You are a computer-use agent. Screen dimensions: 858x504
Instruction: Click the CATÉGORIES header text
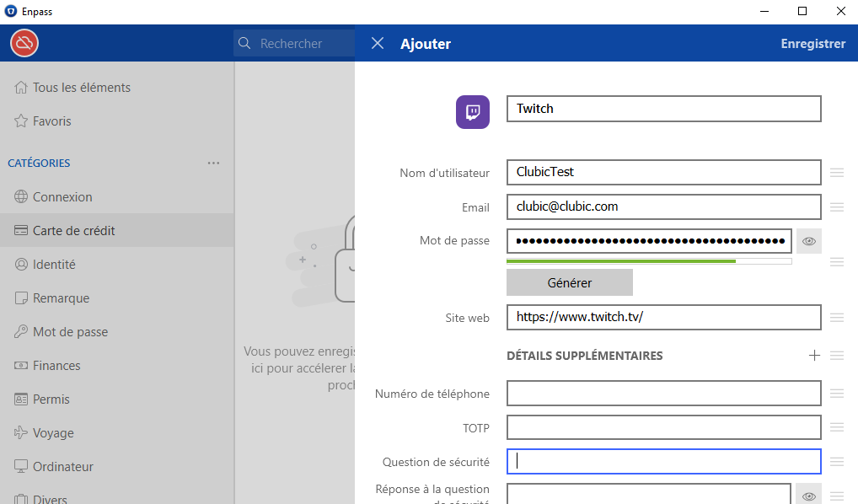39,163
